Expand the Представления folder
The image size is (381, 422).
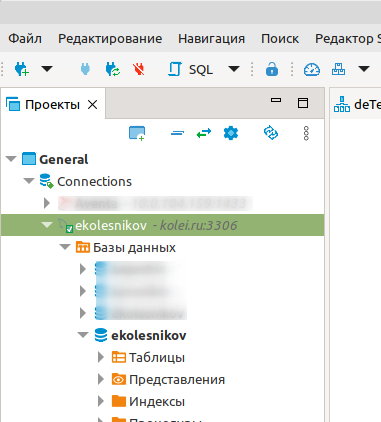pos(101,379)
